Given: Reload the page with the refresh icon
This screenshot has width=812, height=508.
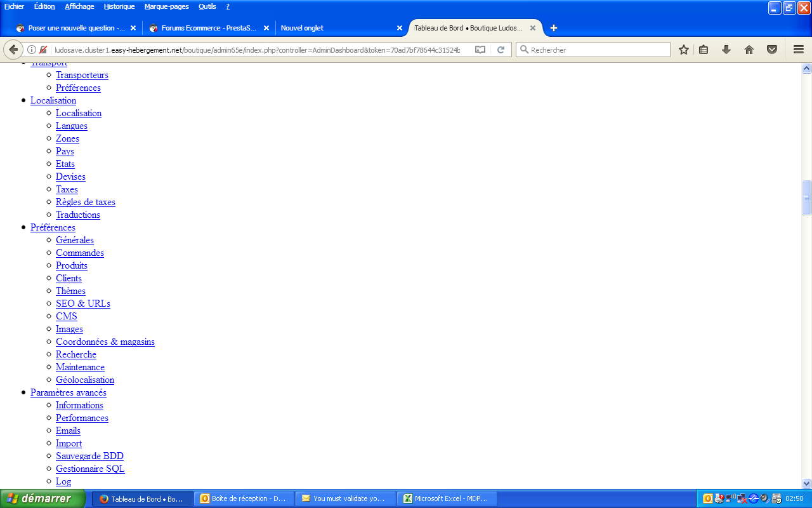Looking at the screenshot, I should [501, 50].
